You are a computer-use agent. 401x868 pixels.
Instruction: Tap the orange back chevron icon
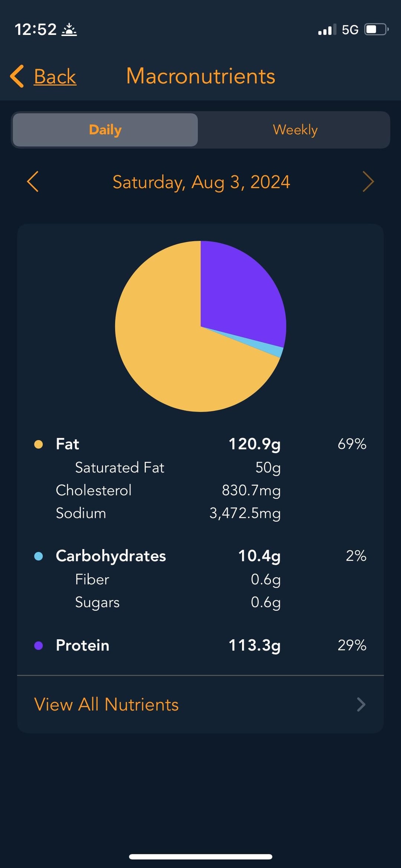[x=17, y=76]
